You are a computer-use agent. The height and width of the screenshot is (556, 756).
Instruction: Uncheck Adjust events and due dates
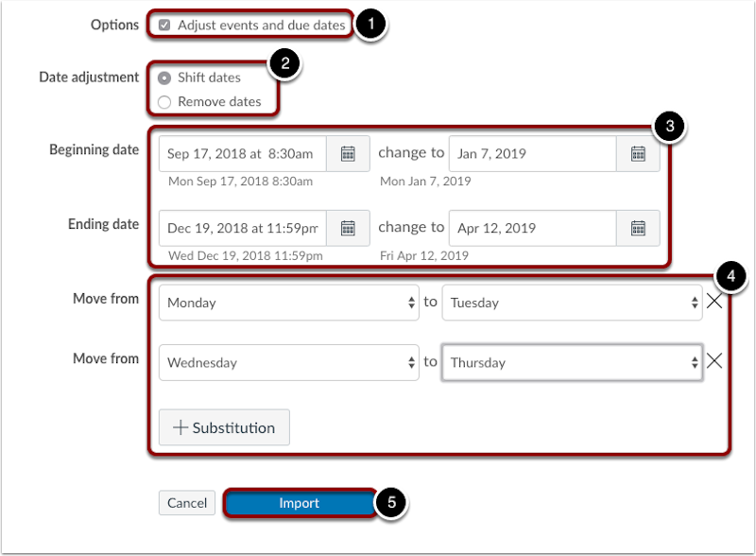coord(164,26)
